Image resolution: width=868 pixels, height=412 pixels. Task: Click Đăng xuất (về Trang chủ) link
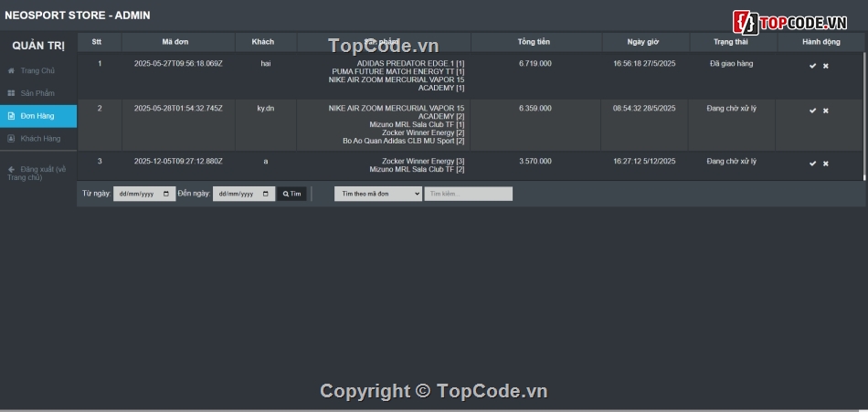point(37,173)
